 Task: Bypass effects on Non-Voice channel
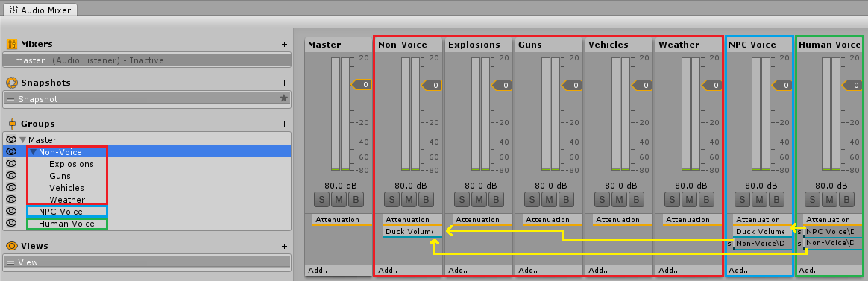(x=426, y=199)
